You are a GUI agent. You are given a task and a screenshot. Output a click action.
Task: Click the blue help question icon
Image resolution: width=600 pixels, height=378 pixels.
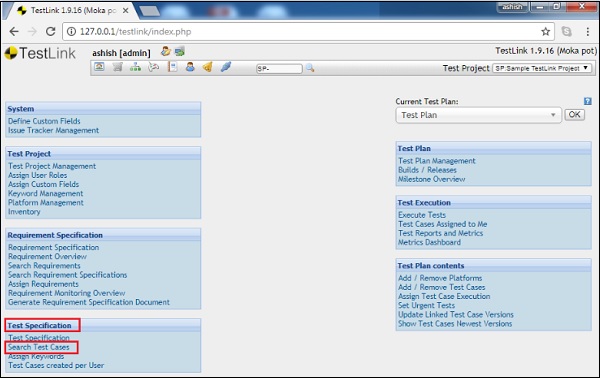coord(588,101)
